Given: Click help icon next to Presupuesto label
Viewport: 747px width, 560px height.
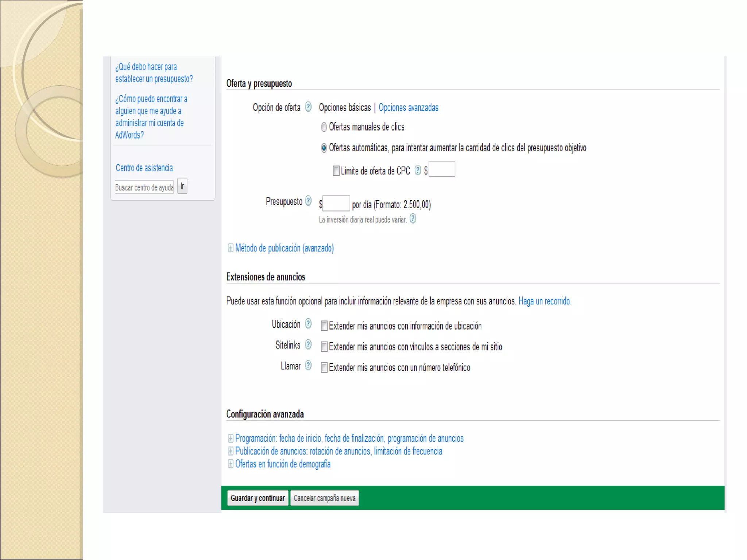Looking at the screenshot, I should point(308,201).
